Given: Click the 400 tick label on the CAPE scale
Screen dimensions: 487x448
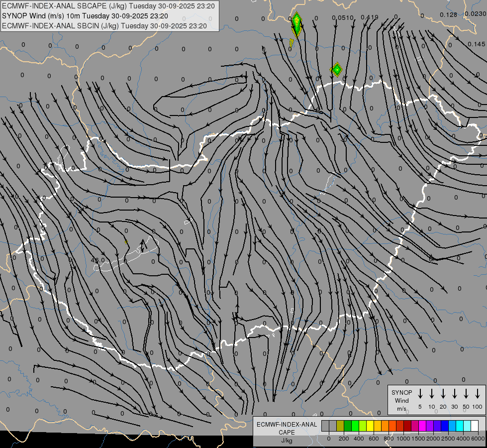Looking at the screenshot, I should click(359, 439).
